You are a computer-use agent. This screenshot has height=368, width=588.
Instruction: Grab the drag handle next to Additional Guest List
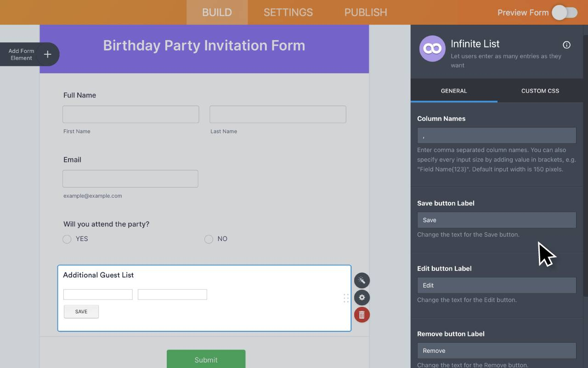tap(346, 298)
